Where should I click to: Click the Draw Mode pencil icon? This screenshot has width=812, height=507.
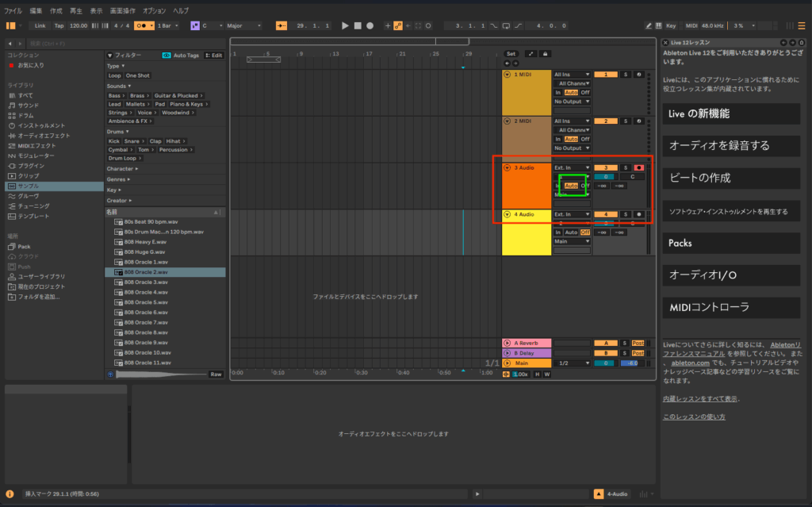click(x=650, y=25)
